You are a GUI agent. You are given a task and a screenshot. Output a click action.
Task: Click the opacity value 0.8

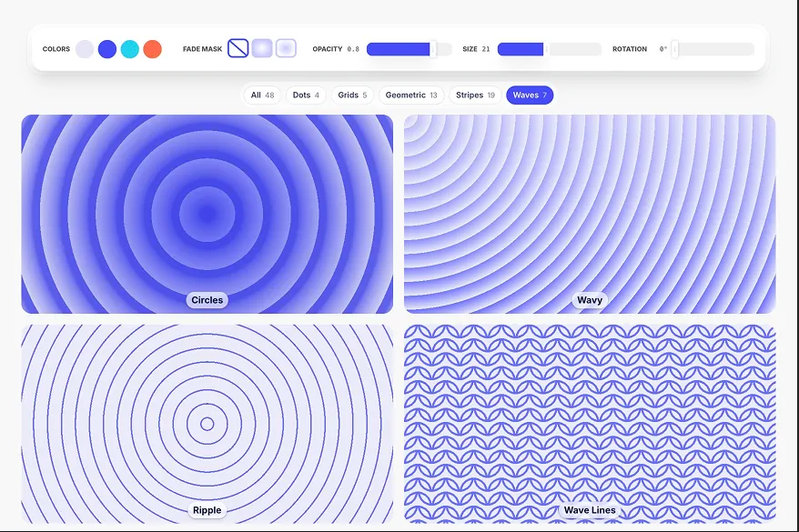tap(353, 49)
